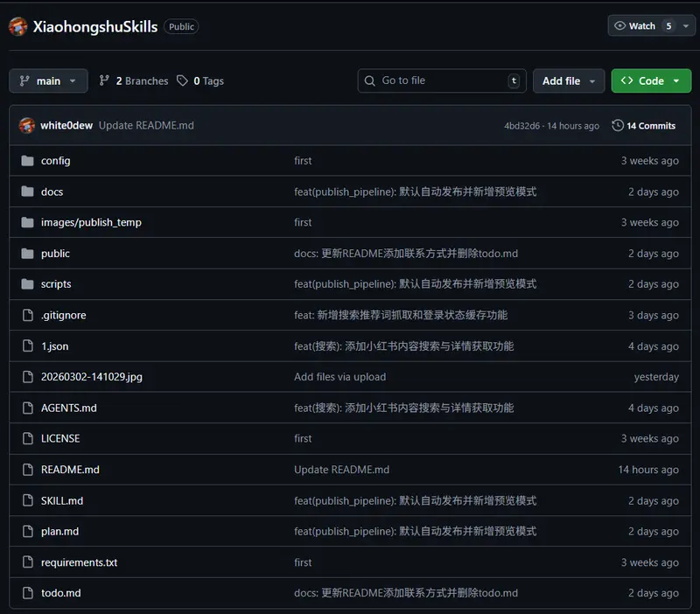The image size is (700, 614).
Task: Click the branch icon beside 2 Branches
Action: (105, 80)
